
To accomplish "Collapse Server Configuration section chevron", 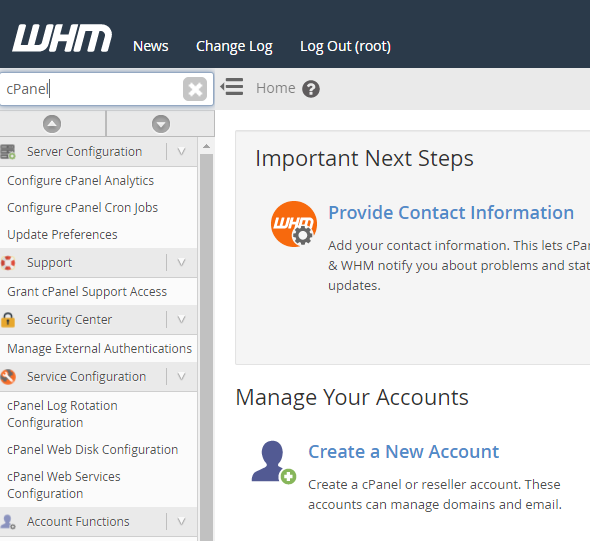I will coord(181,152).
